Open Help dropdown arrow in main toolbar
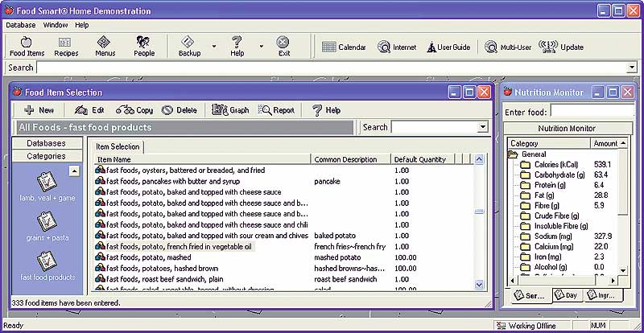 tap(261, 47)
